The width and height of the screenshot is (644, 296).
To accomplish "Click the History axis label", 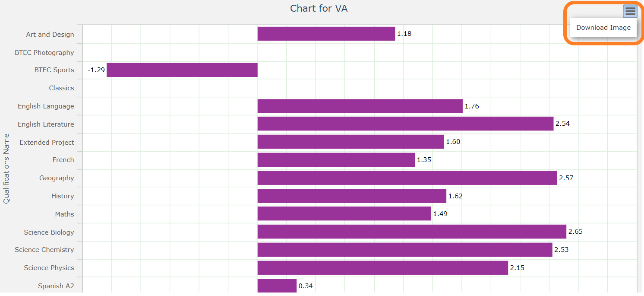I will [63, 196].
